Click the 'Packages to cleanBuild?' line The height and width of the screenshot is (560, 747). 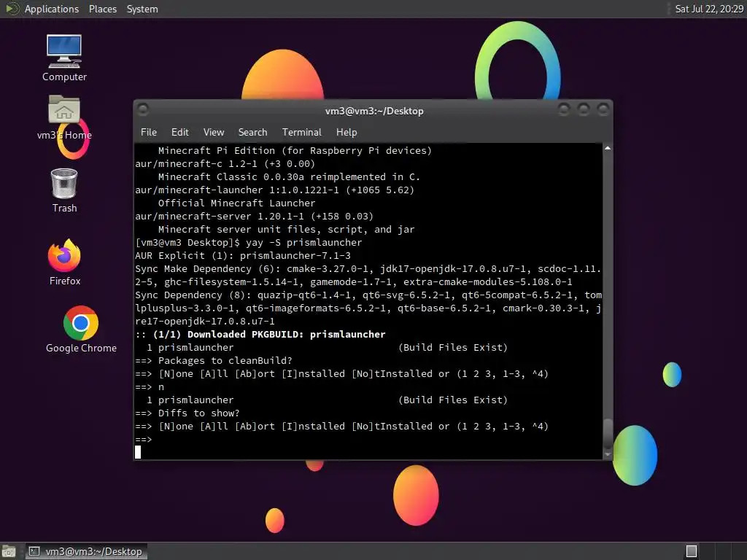(214, 360)
